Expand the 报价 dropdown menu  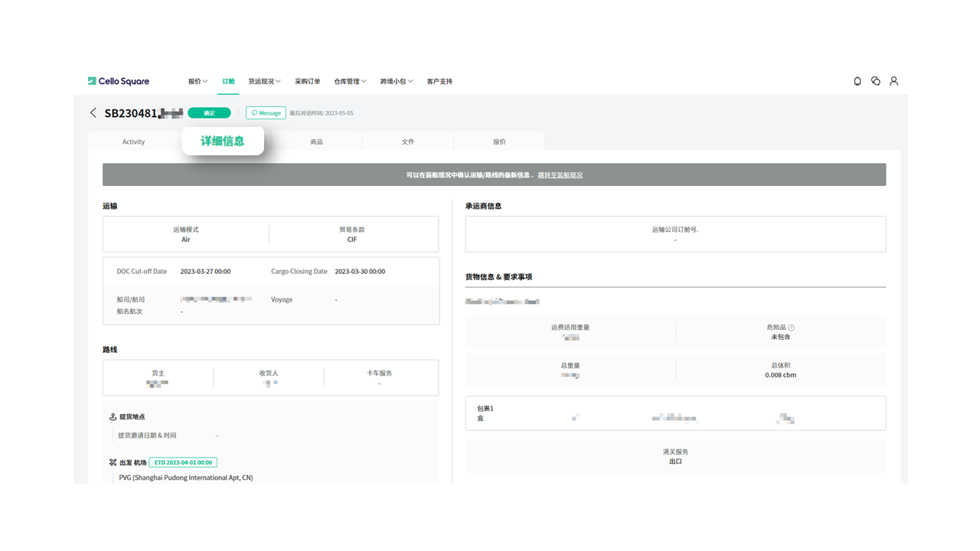(198, 81)
